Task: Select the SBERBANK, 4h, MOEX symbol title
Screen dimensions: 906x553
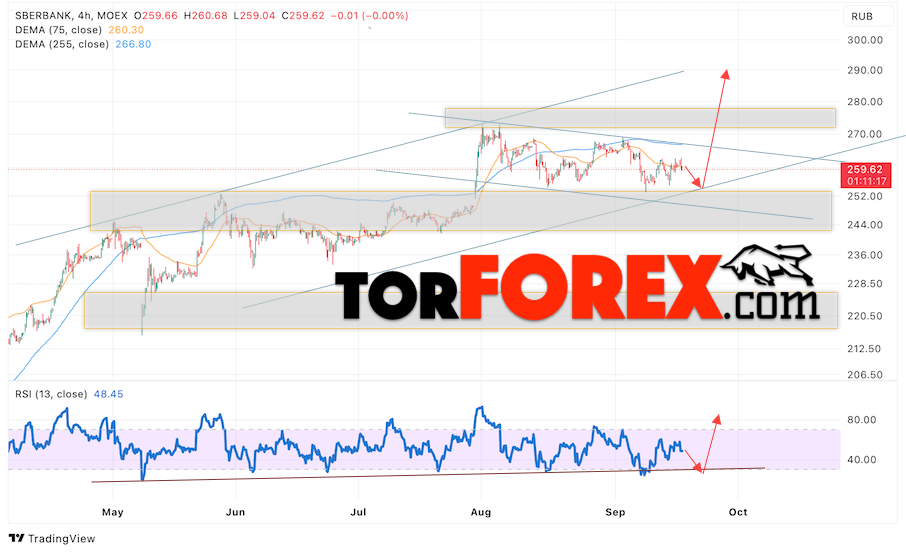Action: click(71, 16)
